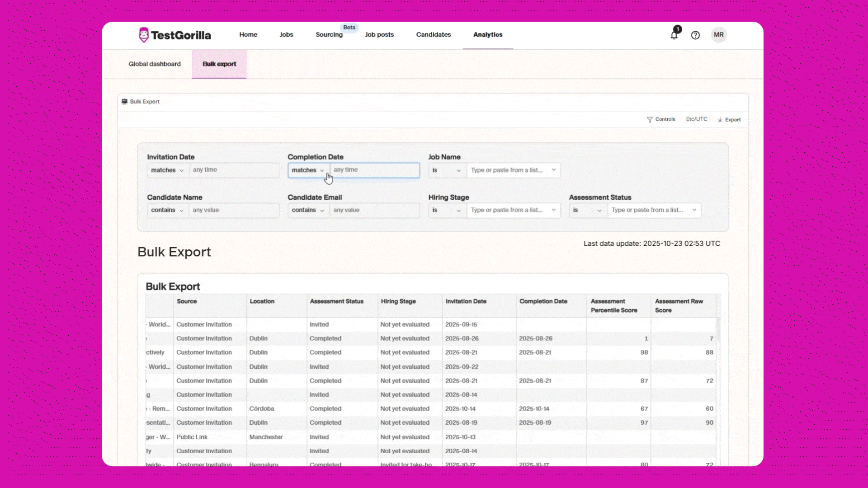Viewport: 868px width, 488px height.
Task: Open Candidate Name contains dropdown
Action: point(168,211)
